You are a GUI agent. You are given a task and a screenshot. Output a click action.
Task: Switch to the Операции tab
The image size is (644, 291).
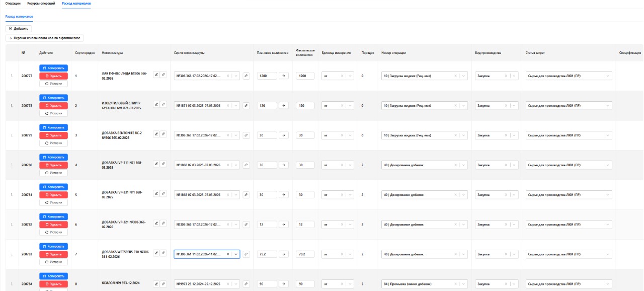coord(13,4)
